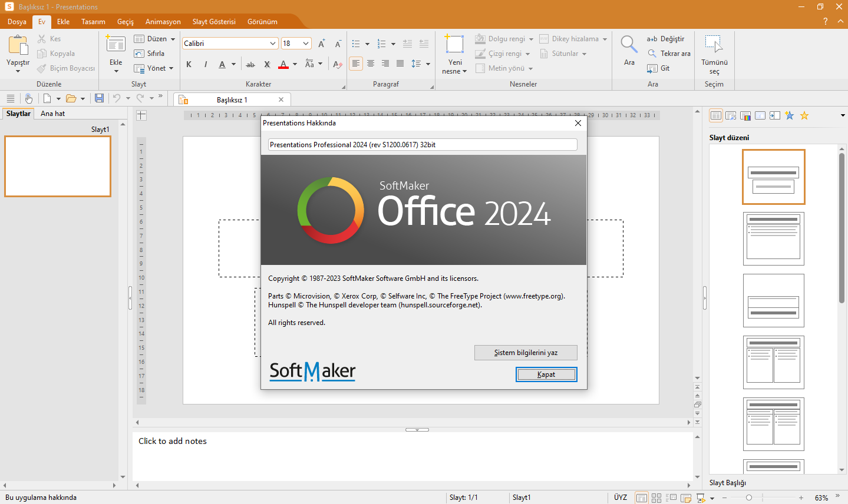Toggle underline A formatting
Viewport: 848px width, 504px height.
click(x=222, y=64)
